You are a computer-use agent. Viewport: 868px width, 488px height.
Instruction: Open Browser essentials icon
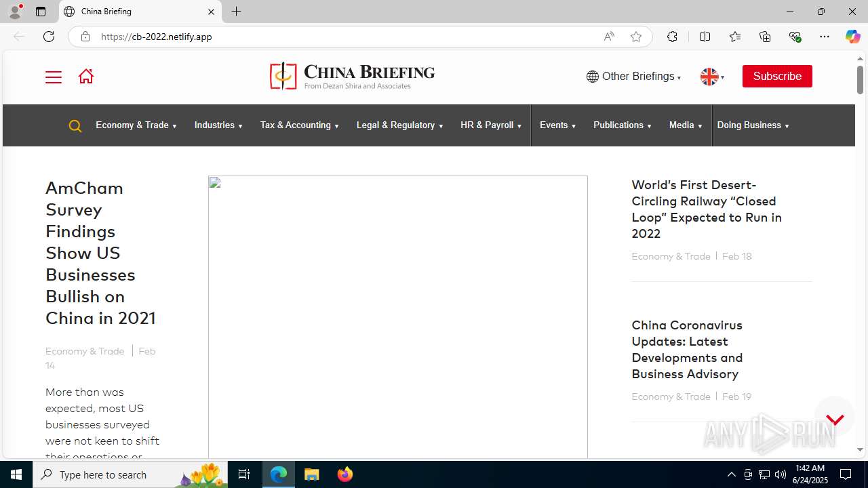pyautogui.click(x=795, y=37)
